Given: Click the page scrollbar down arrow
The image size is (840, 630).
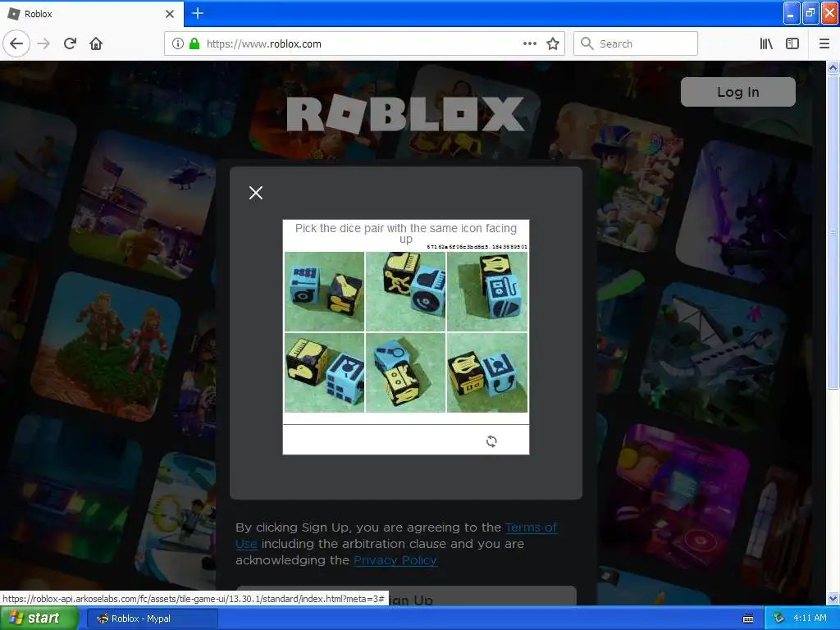Looking at the screenshot, I should [833, 598].
